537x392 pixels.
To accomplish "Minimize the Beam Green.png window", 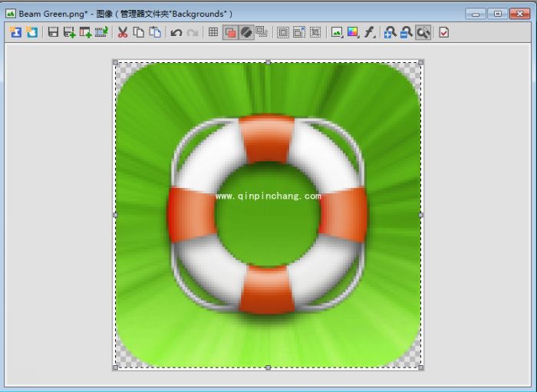I will pos(476,14).
